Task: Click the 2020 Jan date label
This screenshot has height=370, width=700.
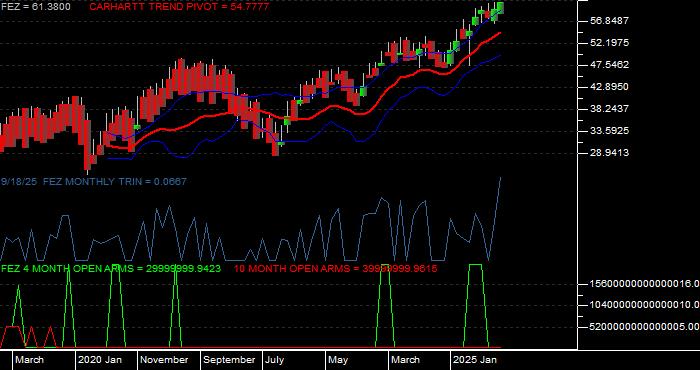Action: click(x=100, y=360)
